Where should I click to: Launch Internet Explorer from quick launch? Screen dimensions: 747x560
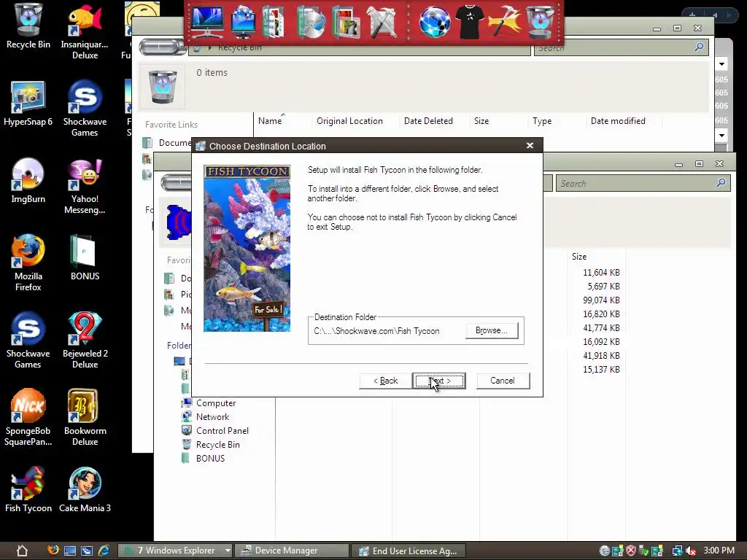click(104, 551)
